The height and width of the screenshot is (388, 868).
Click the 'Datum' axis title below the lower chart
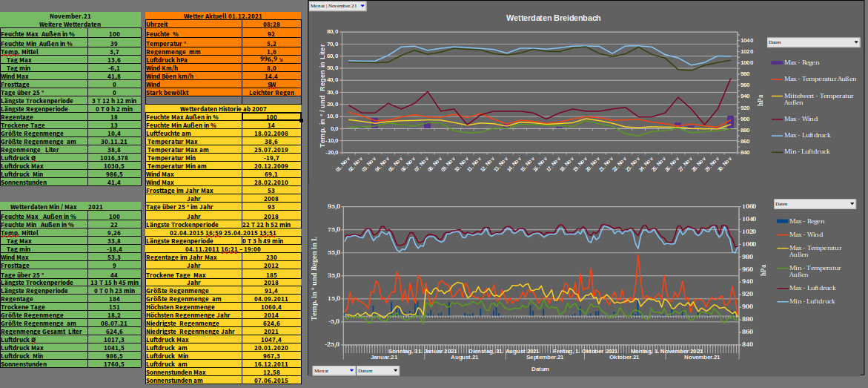540,369
